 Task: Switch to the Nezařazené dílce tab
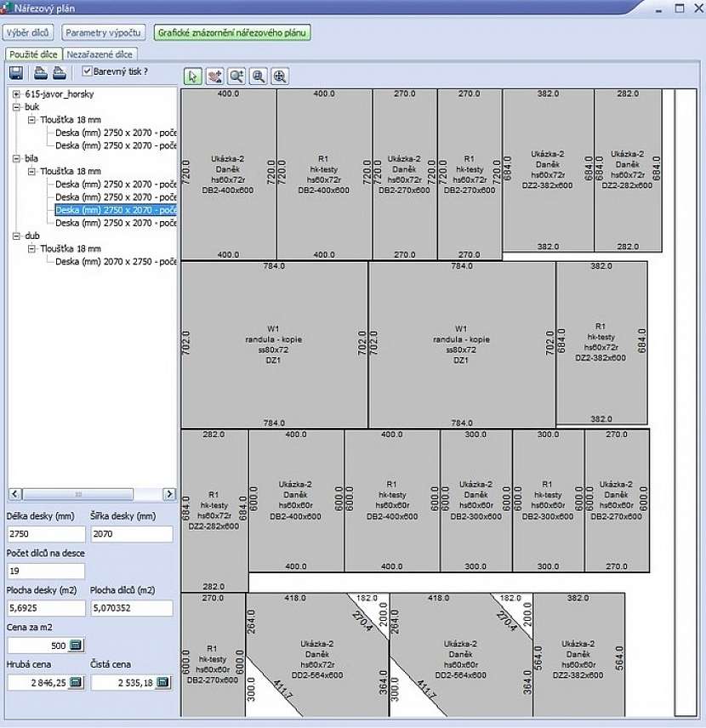point(100,54)
